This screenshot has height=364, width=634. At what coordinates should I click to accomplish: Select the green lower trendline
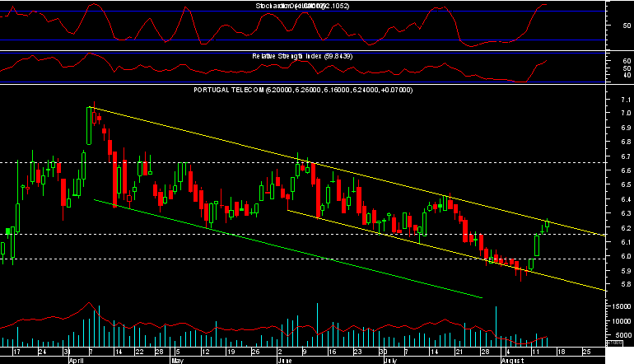[x=288, y=249]
